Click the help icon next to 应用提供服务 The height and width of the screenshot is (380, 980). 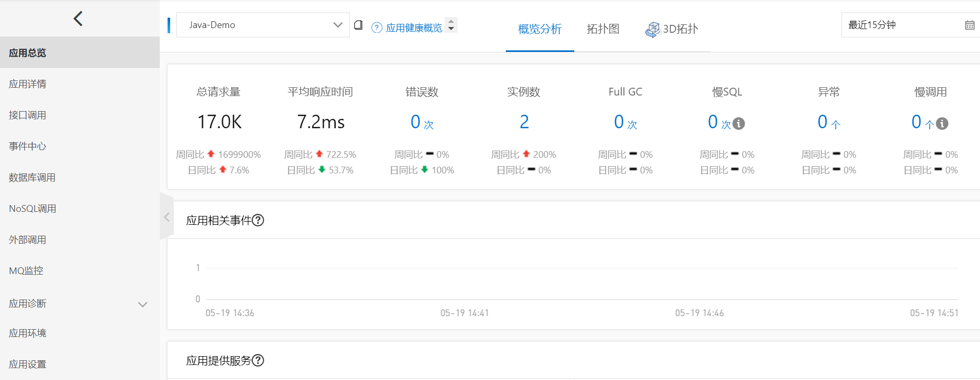coord(258,360)
